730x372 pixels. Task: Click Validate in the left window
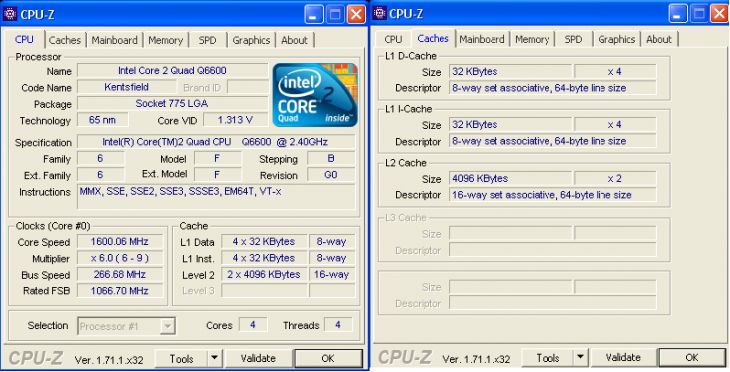click(x=258, y=358)
